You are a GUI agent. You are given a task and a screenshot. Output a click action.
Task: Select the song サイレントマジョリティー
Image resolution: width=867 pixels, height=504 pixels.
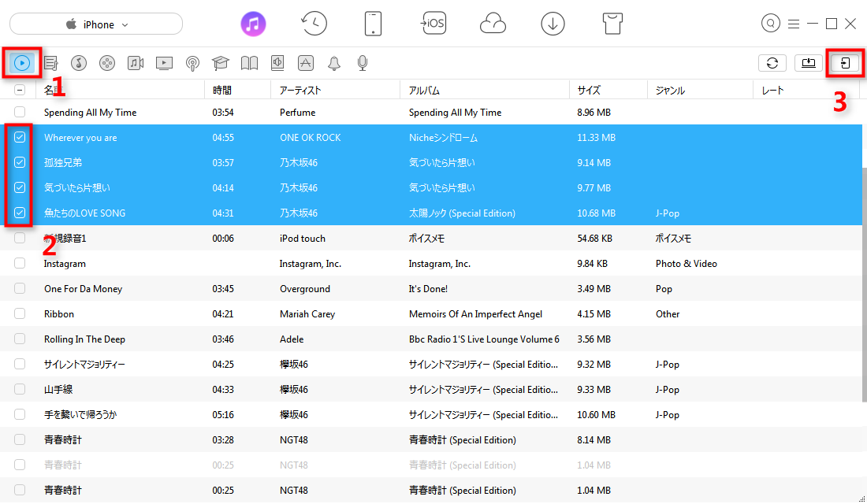tap(84, 365)
